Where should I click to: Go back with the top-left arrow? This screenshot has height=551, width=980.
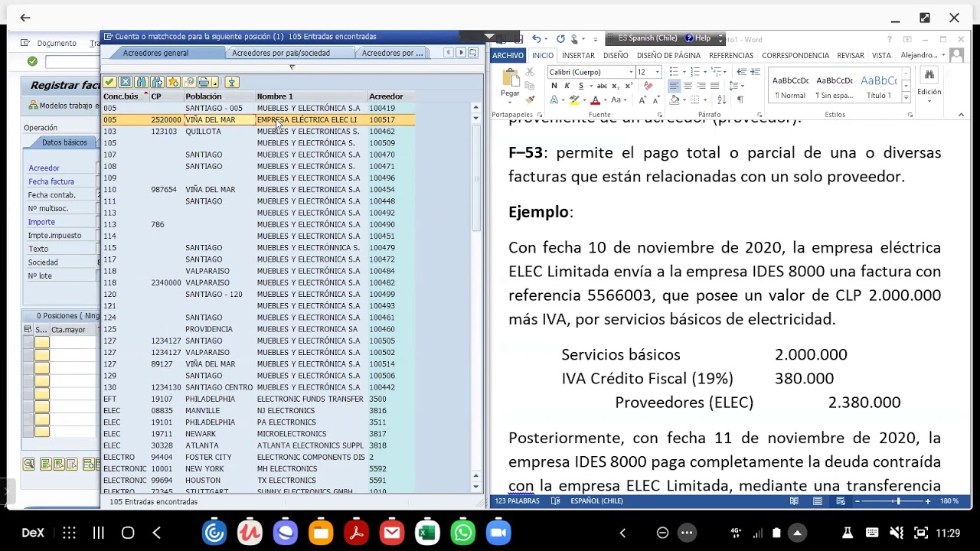(x=25, y=18)
